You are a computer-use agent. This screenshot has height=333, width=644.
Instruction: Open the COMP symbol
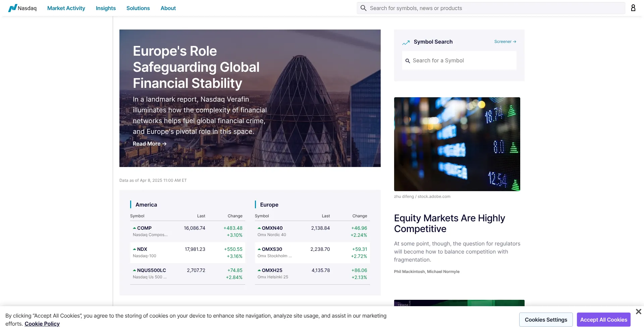(x=144, y=228)
